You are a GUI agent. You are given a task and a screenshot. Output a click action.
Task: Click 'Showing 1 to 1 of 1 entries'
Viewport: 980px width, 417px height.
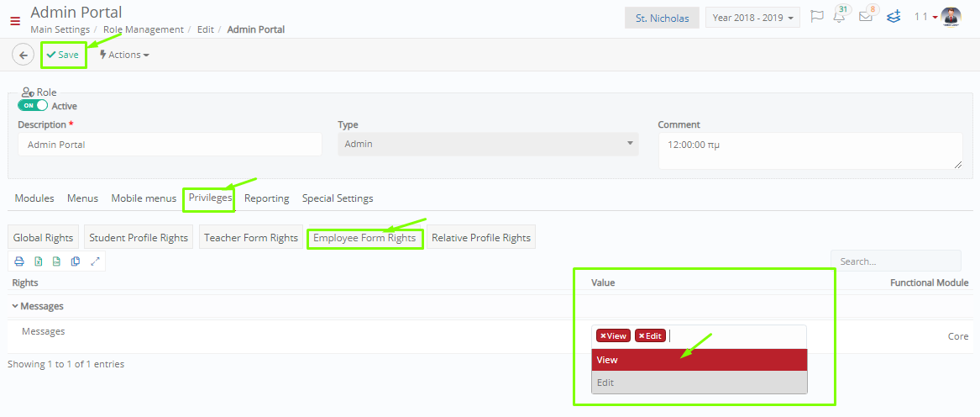pos(66,364)
